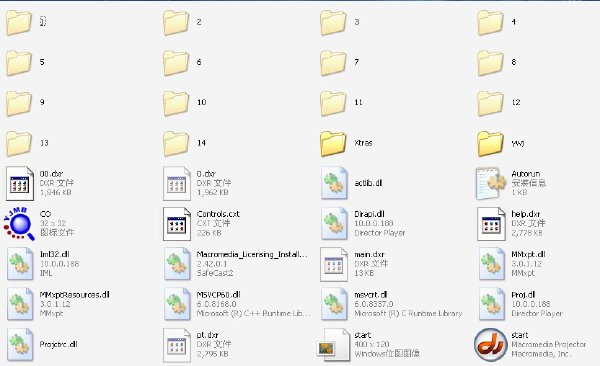Click the folder name "14"
Image resolution: width=600 pixels, height=366 pixels.
tap(202, 143)
